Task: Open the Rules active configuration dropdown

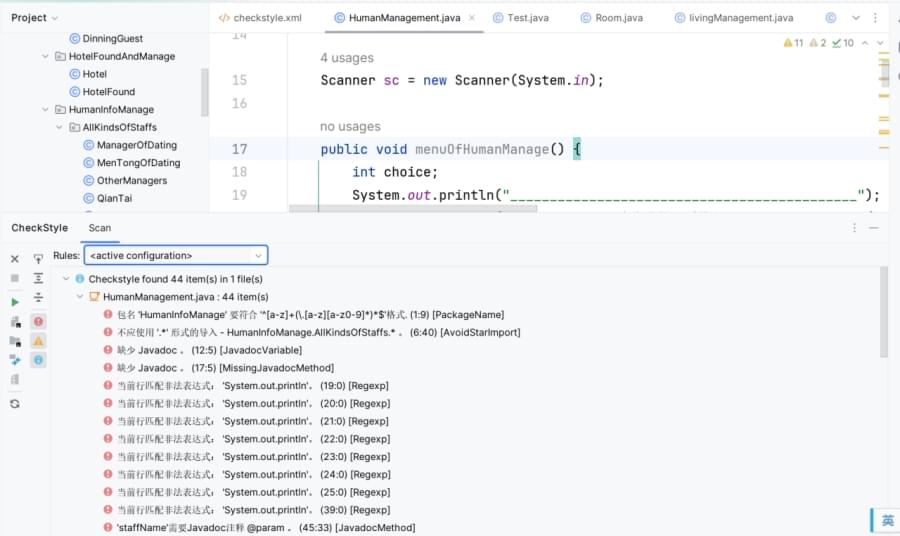Action: [x=175, y=256]
